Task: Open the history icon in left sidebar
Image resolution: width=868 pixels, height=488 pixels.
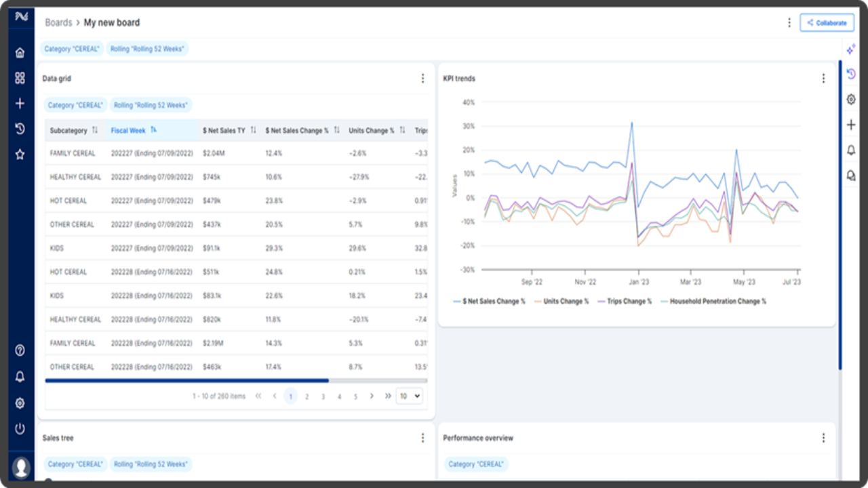Action: pos(20,129)
